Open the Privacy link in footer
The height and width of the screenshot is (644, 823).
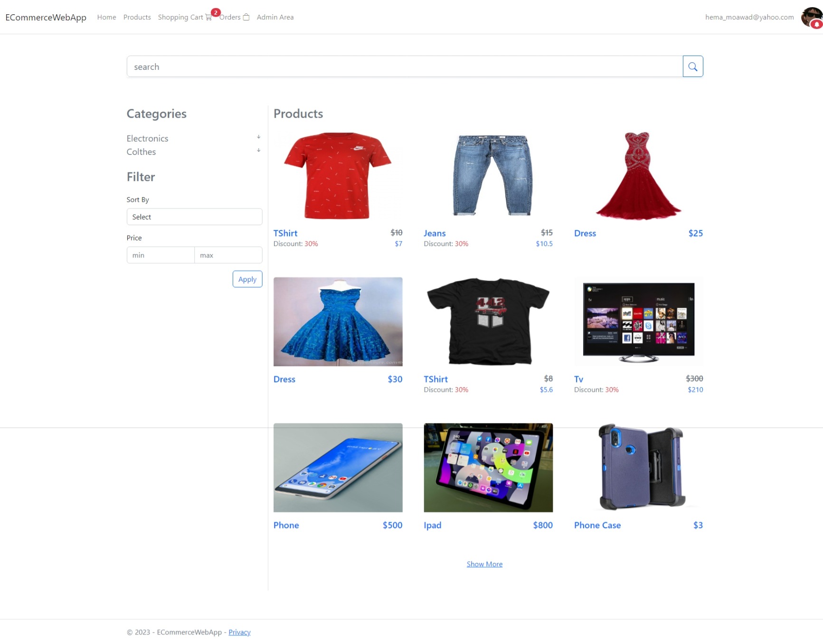tap(239, 632)
